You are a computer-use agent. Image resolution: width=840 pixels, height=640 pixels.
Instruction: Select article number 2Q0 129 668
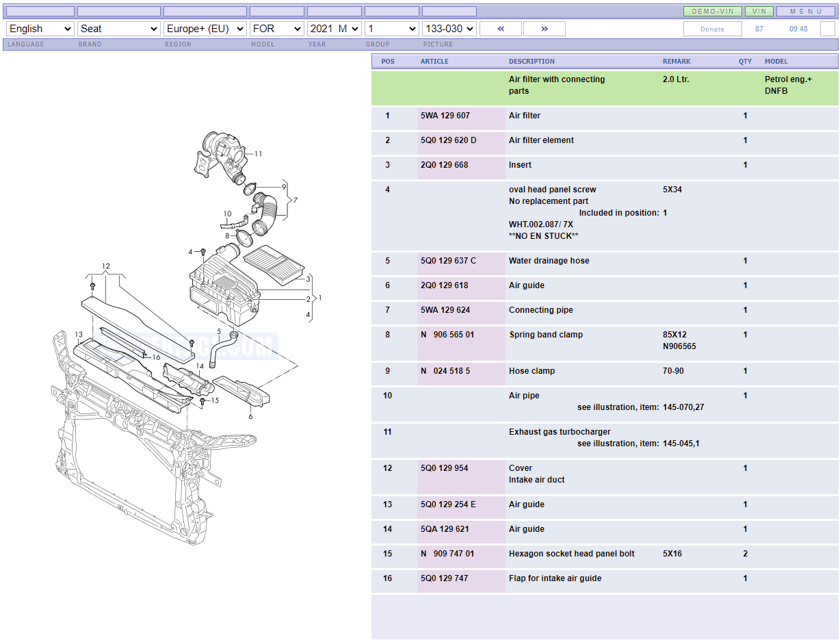[445, 165]
